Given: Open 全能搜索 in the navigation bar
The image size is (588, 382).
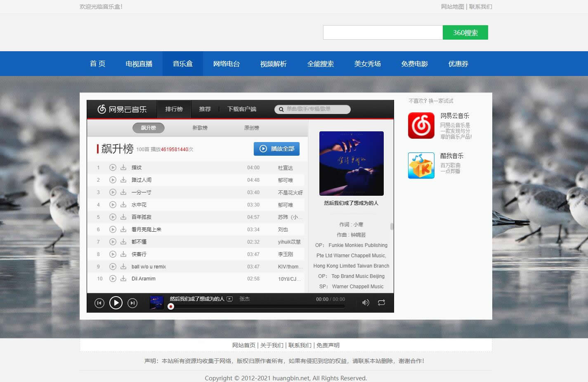Looking at the screenshot, I should point(321,64).
